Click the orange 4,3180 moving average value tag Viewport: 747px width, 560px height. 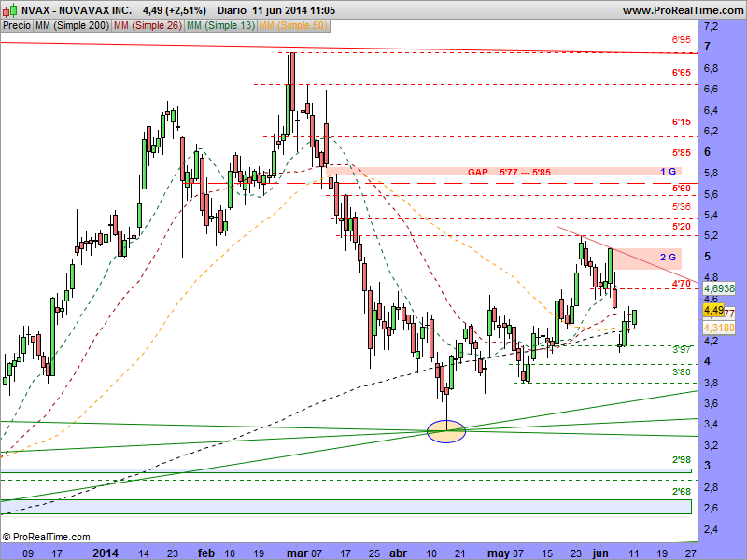719,328
